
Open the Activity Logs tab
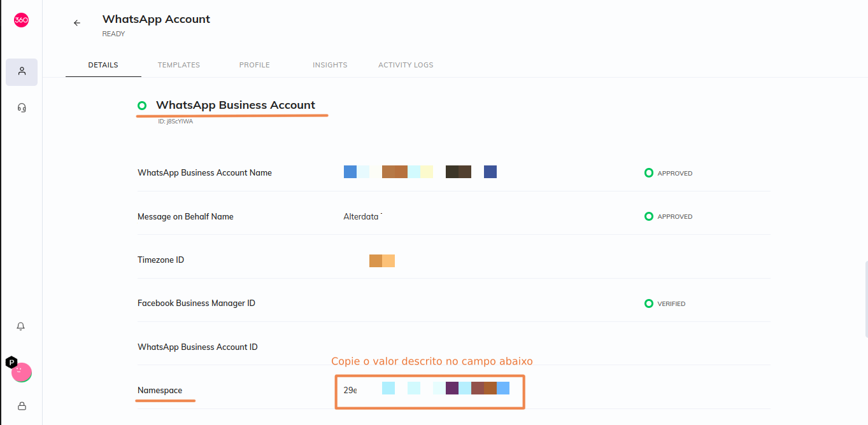(406, 65)
